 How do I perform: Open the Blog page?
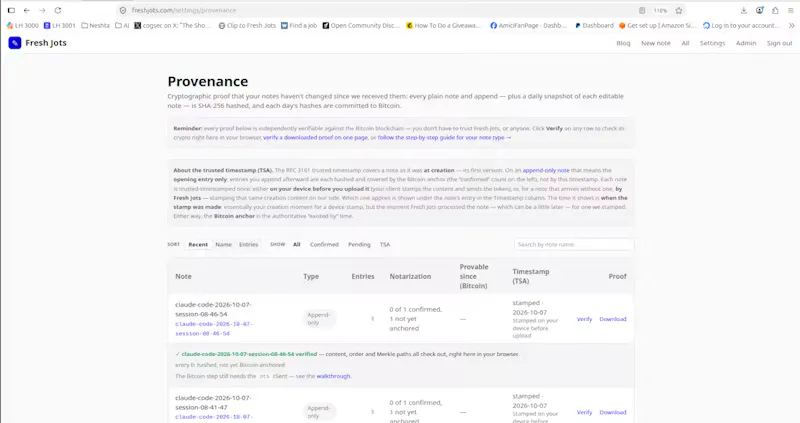(x=623, y=43)
